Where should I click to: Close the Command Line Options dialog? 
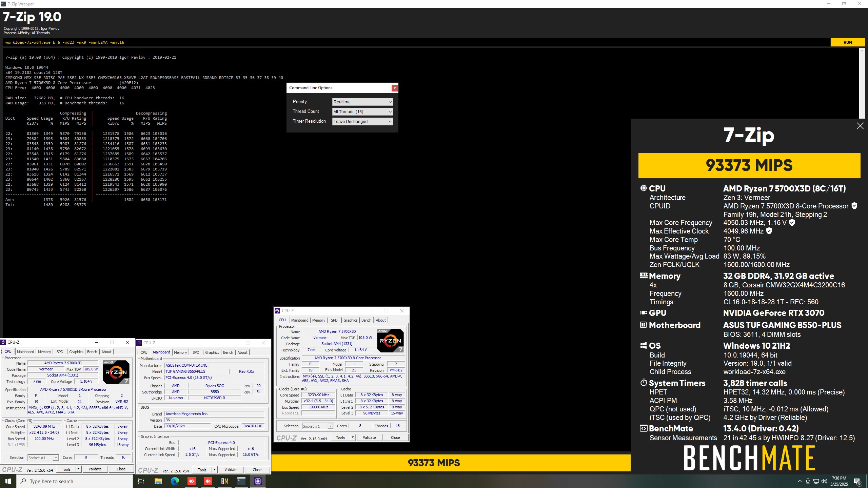pos(395,88)
